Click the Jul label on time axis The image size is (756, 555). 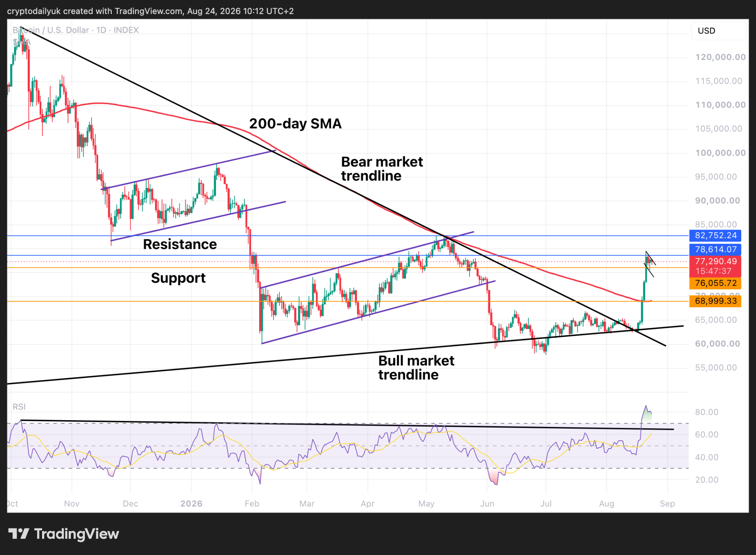pyautogui.click(x=546, y=504)
